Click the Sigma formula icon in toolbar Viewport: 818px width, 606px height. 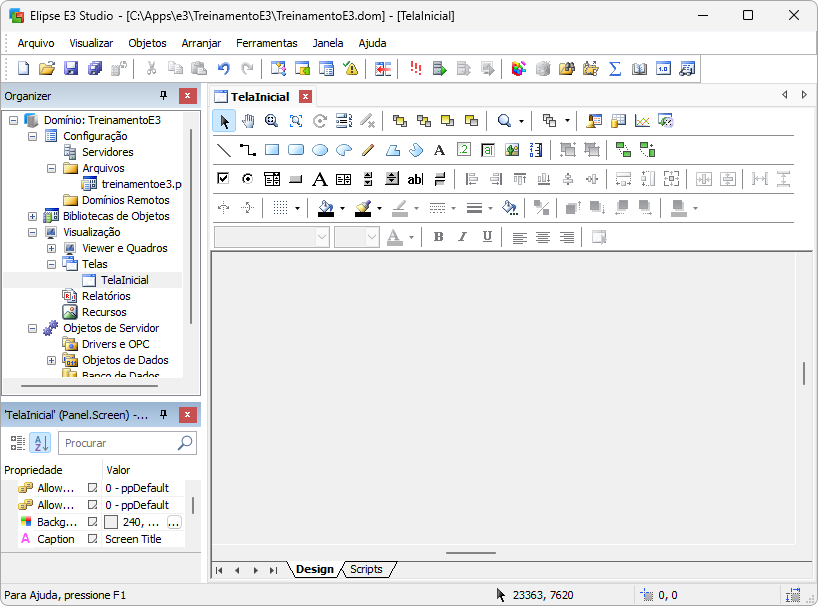pyautogui.click(x=615, y=68)
